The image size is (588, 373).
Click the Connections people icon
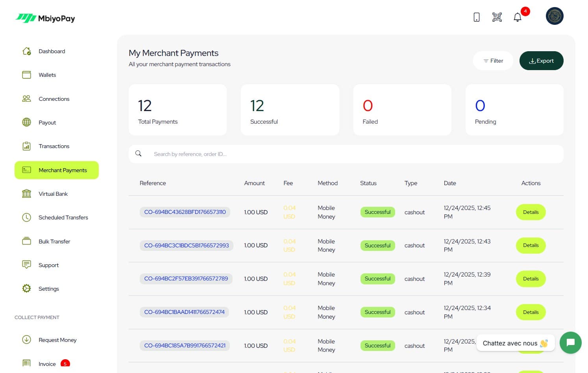tap(26, 99)
